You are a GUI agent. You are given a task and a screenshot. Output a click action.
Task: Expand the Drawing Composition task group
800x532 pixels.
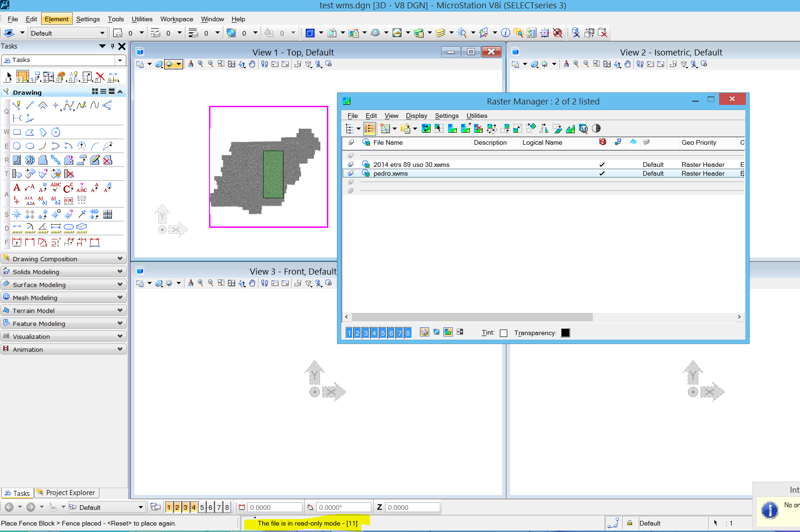(64, 259)
